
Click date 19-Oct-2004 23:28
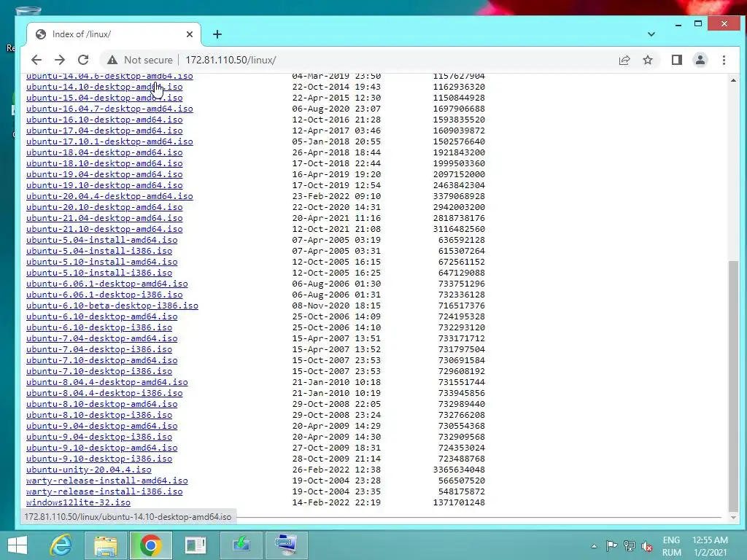point(336,481)
